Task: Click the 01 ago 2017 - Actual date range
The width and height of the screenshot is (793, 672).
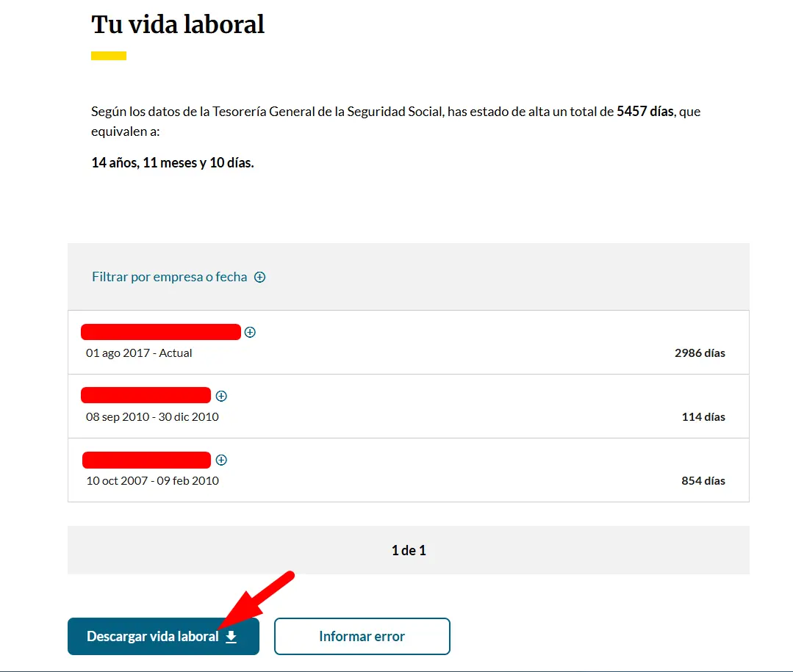Action: [139, 353]
